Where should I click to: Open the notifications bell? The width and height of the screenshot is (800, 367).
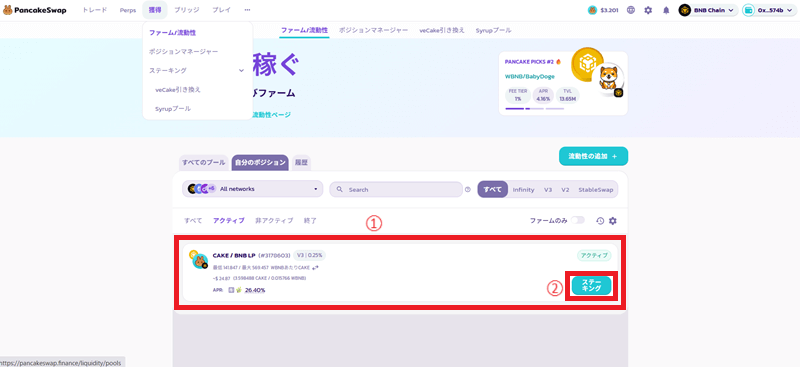(x=666, y=10)
